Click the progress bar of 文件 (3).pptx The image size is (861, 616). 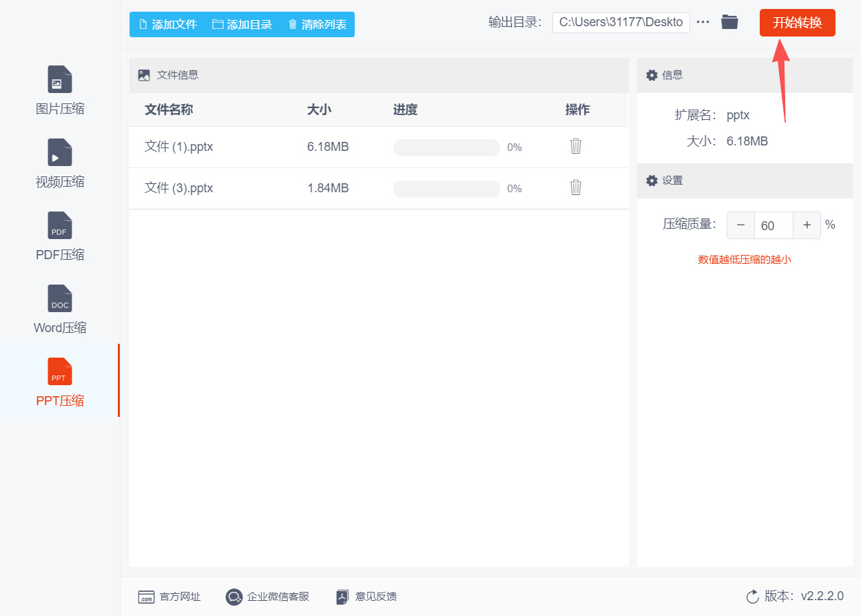point(446,189)
